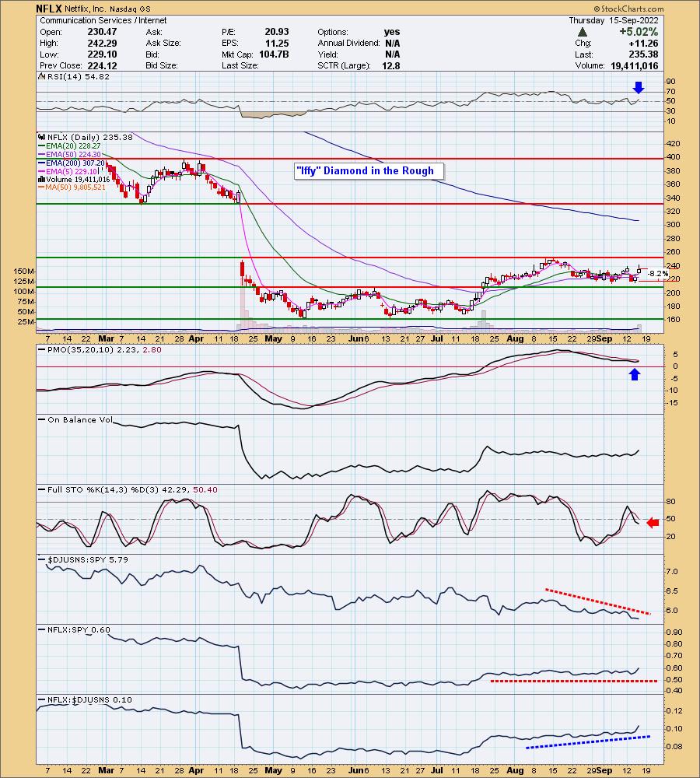This screenshot has width=700, height=778.
Task: Click the EPS value 11.25
Action: point(276,43)
